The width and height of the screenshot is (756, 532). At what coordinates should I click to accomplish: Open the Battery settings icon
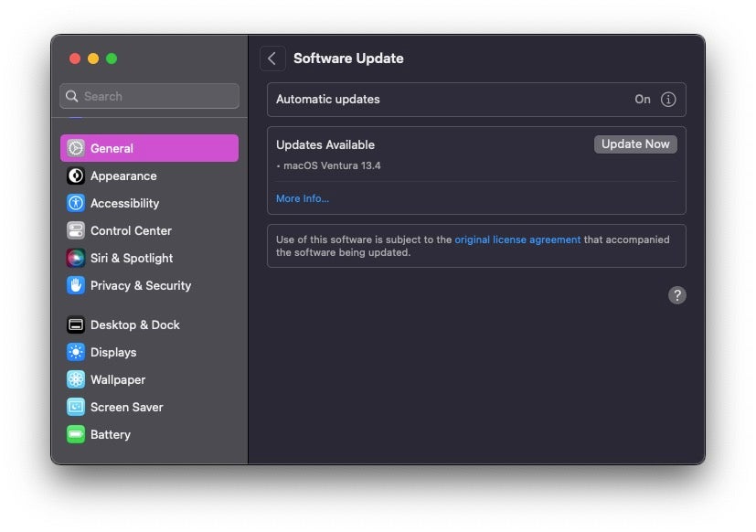[76, 434]
